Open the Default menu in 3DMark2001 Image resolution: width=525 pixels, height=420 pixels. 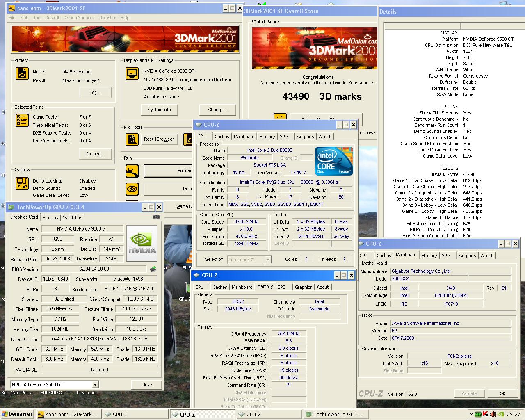pyautogui.click(x=52, y=18)
